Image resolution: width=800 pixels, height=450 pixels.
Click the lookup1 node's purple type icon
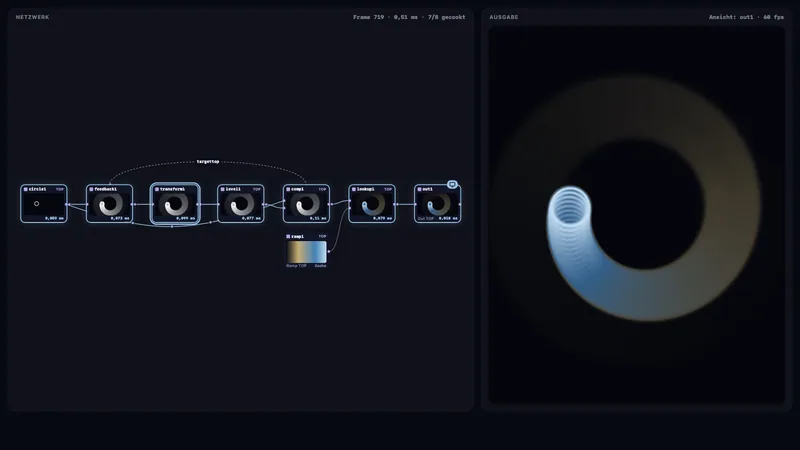point(354,189)
